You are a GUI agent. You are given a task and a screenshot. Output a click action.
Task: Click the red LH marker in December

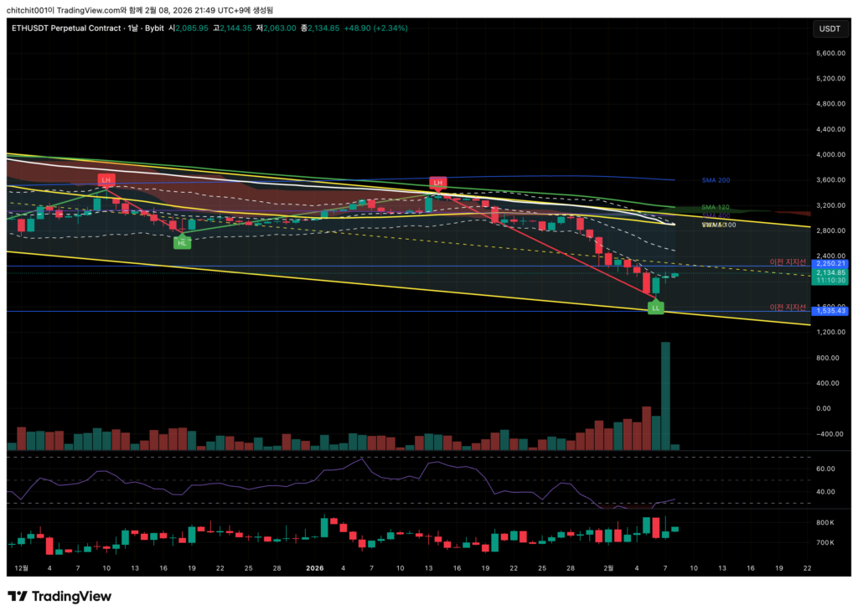coord(106,179)
